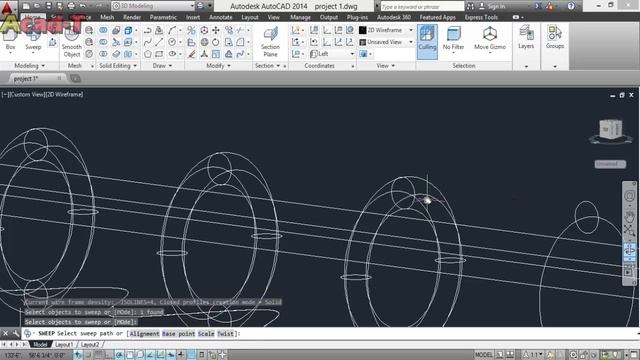Expand the Solid Editing panel title

pyautogui.click(x=118, y=66)
